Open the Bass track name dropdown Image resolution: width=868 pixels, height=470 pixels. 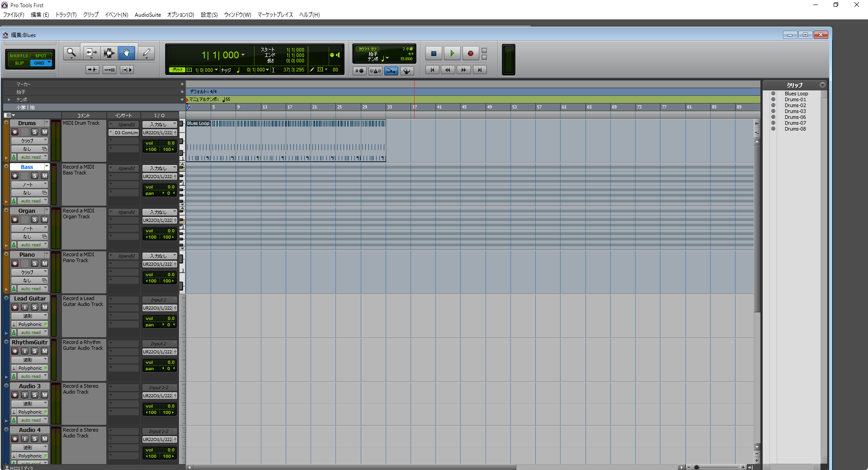pyautogui.click(x=47, y=167)
